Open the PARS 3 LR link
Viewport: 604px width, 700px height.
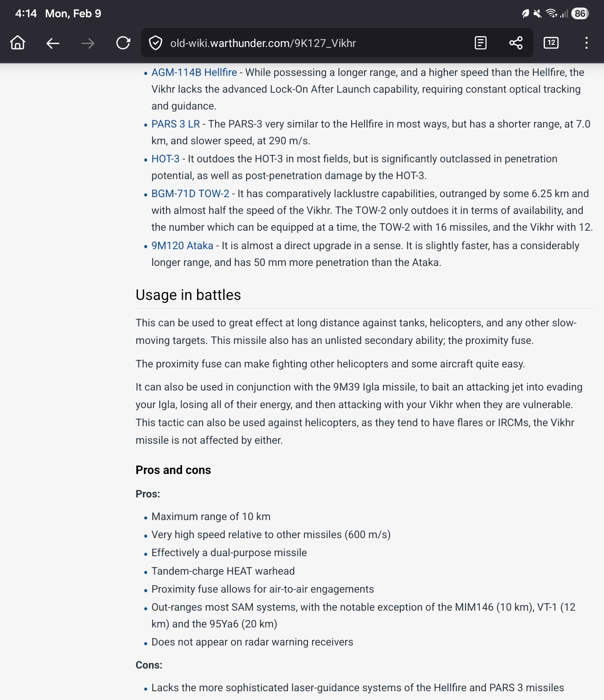pyautogui.click(x=175, y=124)
